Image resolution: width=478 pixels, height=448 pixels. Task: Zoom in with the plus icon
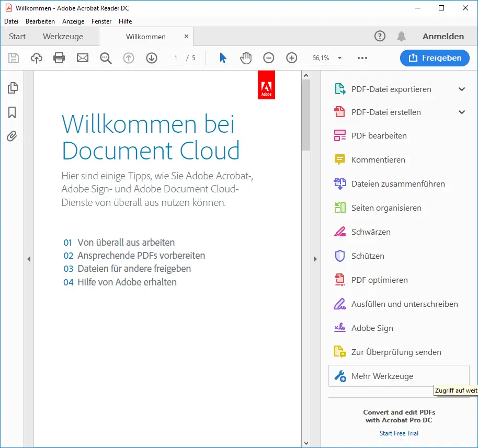point(292,58)
